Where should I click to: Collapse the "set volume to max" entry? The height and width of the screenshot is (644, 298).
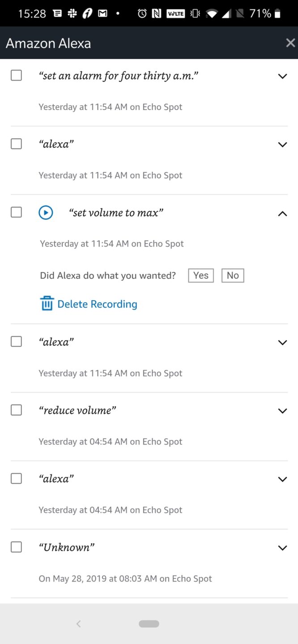coord(282,213)
